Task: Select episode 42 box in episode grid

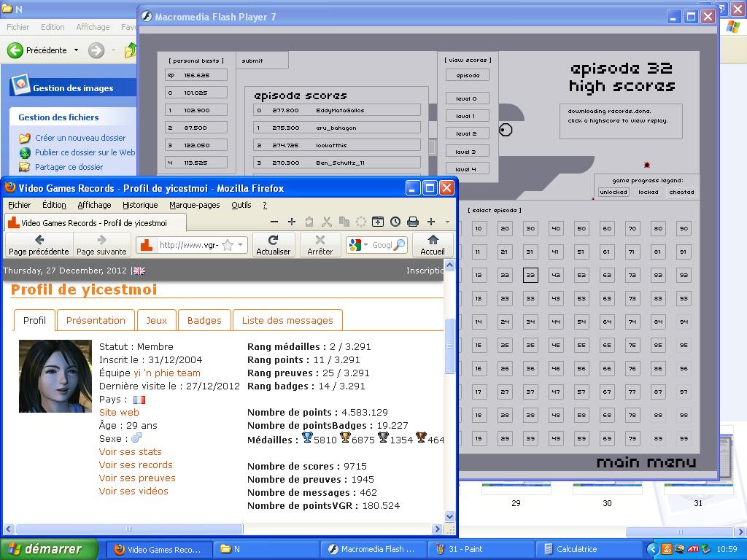Action: tap(556, 275)
